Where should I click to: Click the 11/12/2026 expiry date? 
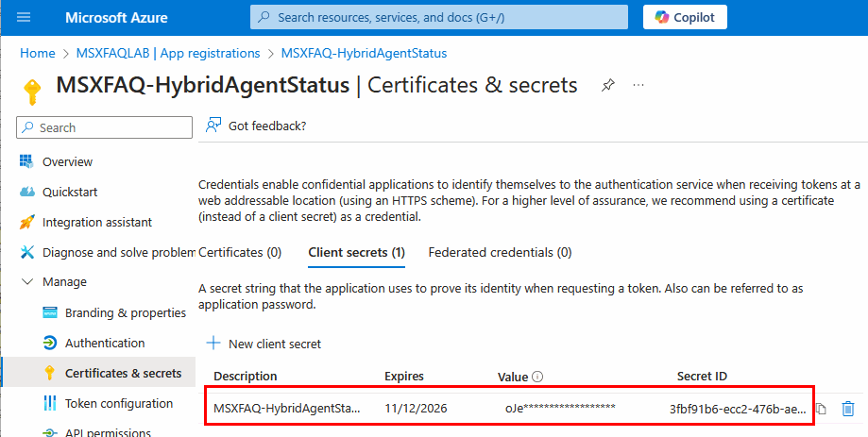(x=416, y=409)
